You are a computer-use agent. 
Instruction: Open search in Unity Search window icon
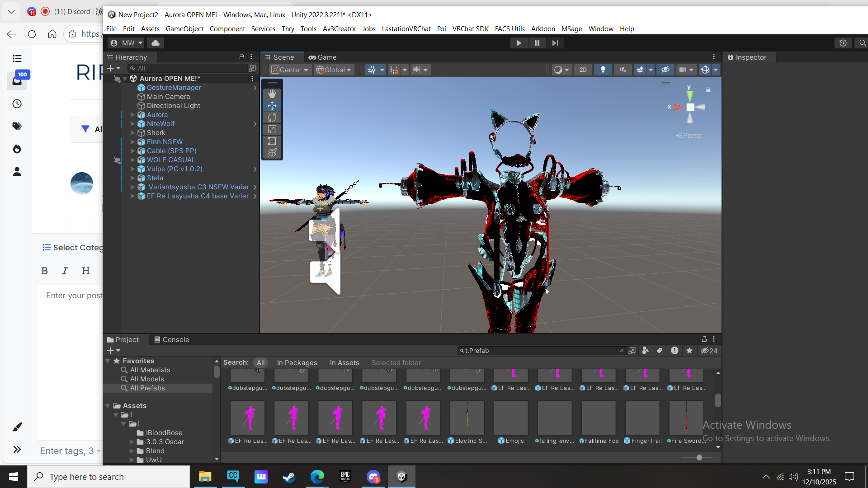pyautogui.click(x=632, y=351)
